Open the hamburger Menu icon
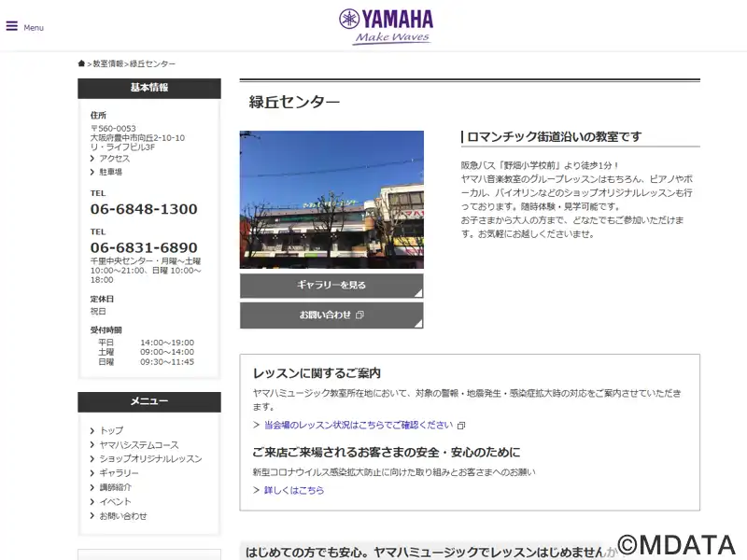Viewport: 747px width, 560px height. pos(12,26)
